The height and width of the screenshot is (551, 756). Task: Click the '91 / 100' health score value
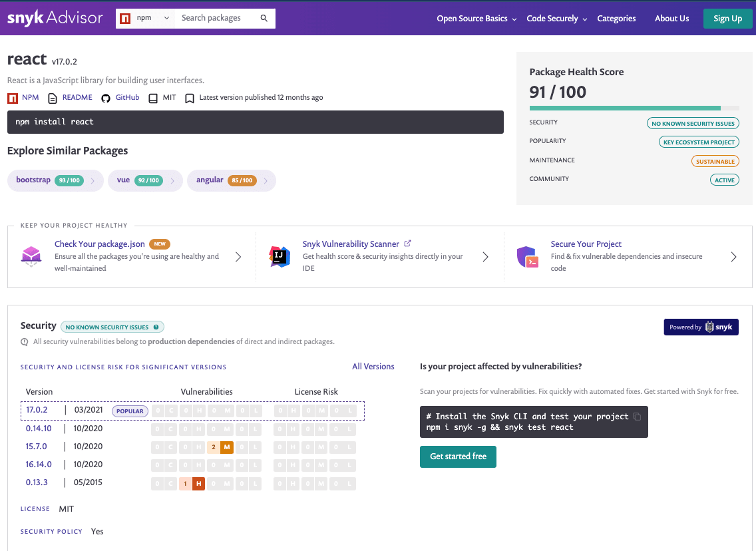(558, 92)
